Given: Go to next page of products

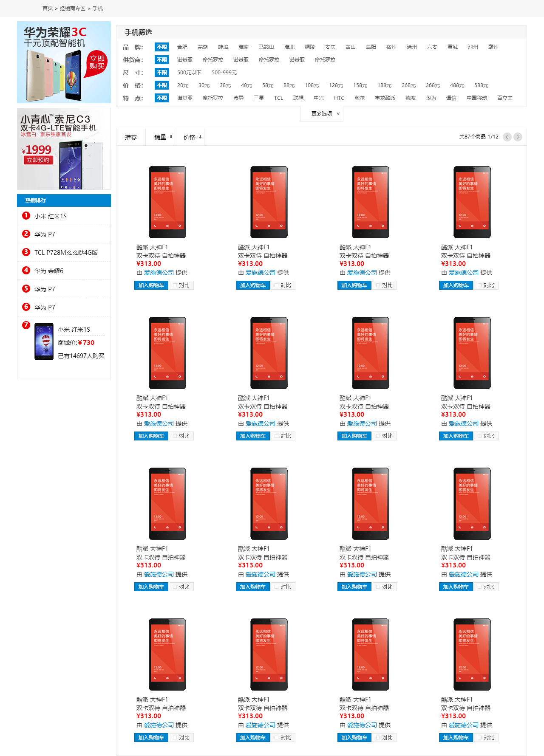Looking at the screenshot, I should (518, 137).
